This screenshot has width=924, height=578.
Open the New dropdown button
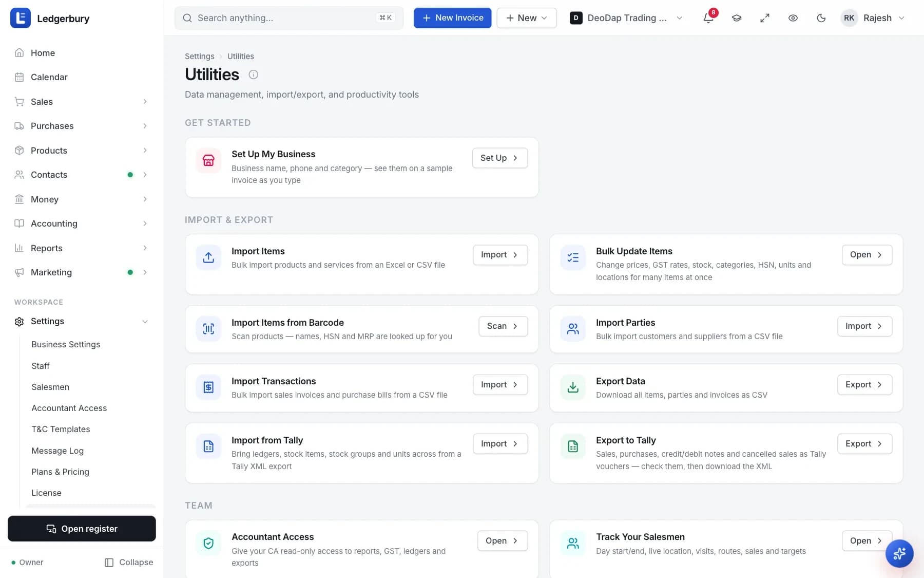[x=526, y=18]
